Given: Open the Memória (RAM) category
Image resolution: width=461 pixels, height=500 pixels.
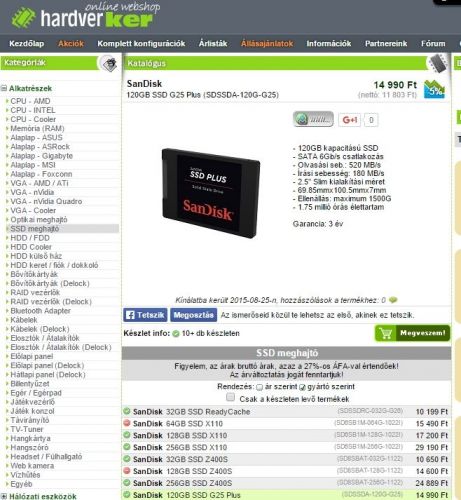Looking at the screenshot, I should pyautogui.click(x=37, y=128).
